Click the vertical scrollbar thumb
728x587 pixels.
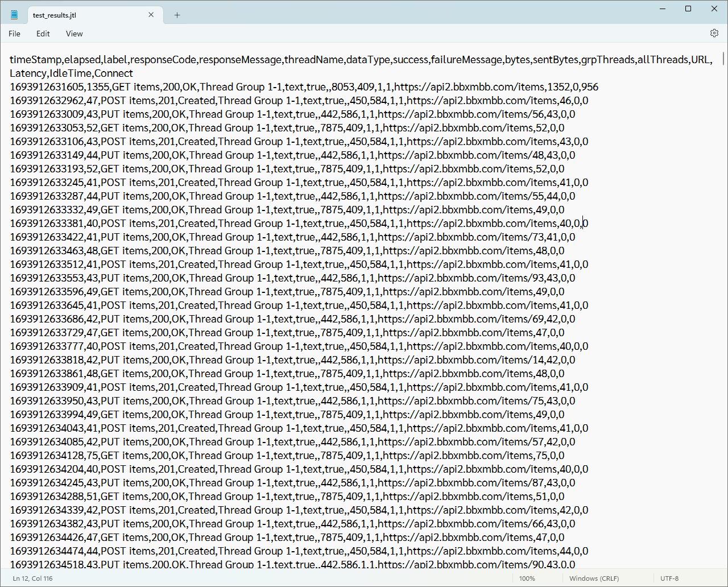pos(723,59)
